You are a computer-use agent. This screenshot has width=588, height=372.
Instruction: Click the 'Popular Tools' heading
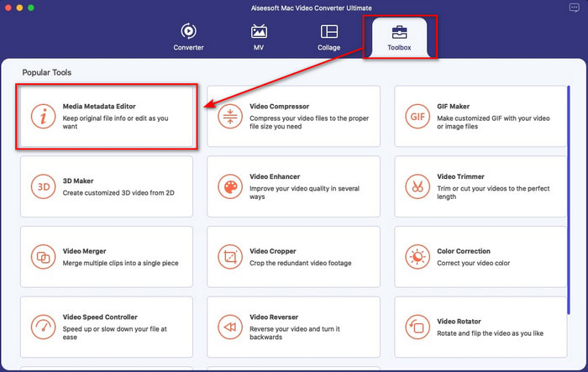(x=46, y=72)
